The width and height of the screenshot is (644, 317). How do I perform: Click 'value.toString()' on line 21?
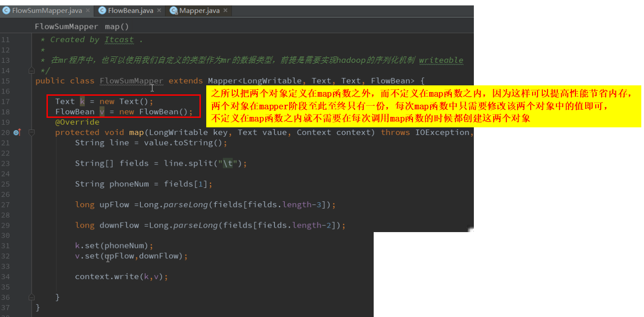183,143
